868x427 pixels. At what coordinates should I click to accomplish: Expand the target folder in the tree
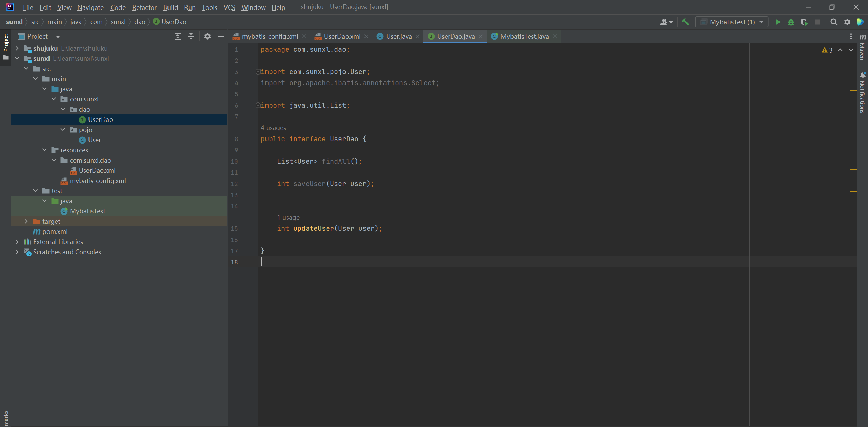pos(26,221)
